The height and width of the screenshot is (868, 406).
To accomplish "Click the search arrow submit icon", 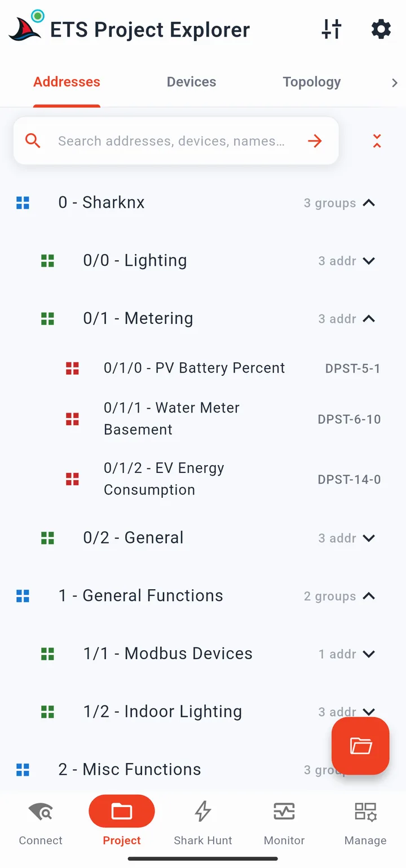I will (x=315, y=141).
